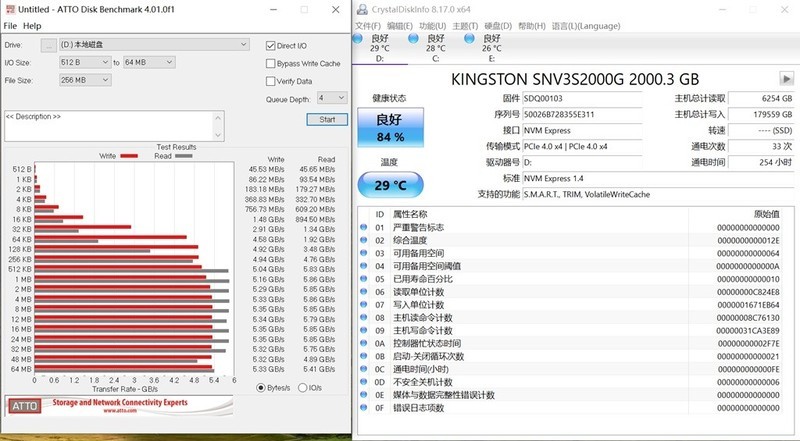Open the 功能(U) menu
Screen dimensions: 800x441
[433, 26]
